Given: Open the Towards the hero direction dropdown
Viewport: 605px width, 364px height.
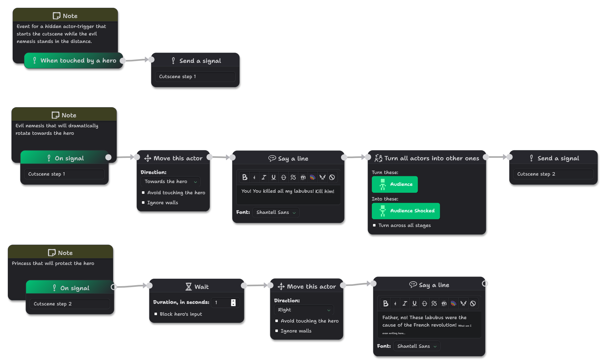Looking at the screenshot, I should (x=170, y=182).
